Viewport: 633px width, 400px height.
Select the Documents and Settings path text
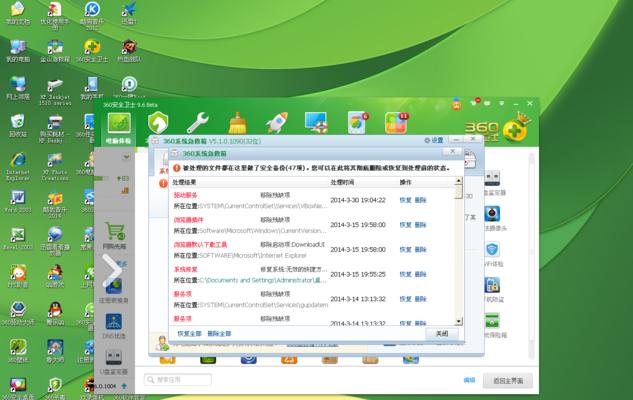[x=262, y=280]
